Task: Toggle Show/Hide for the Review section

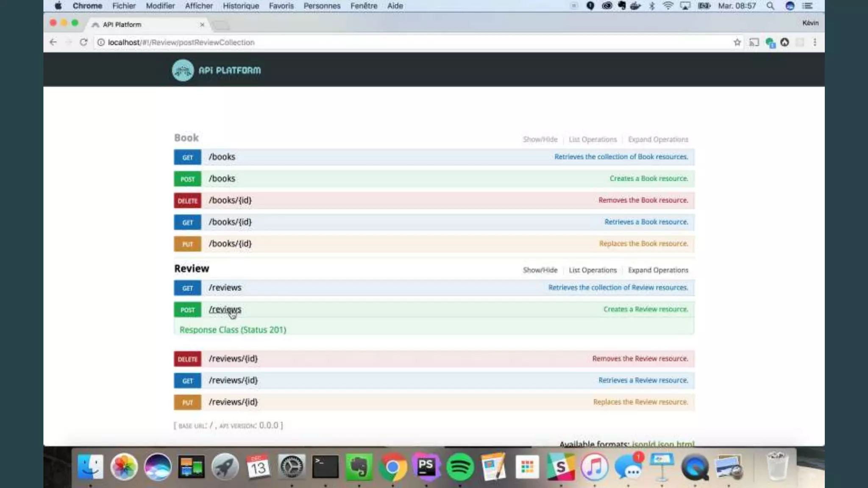Action: coord(540,270)
